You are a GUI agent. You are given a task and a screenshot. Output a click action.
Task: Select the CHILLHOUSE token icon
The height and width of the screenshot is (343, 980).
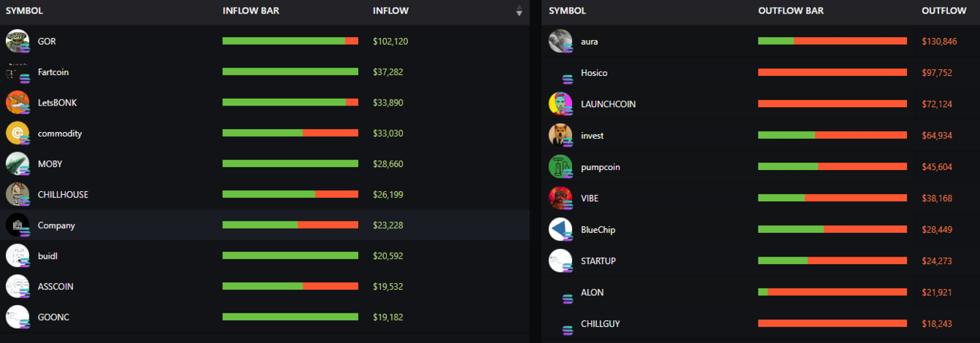coord(17,194)
